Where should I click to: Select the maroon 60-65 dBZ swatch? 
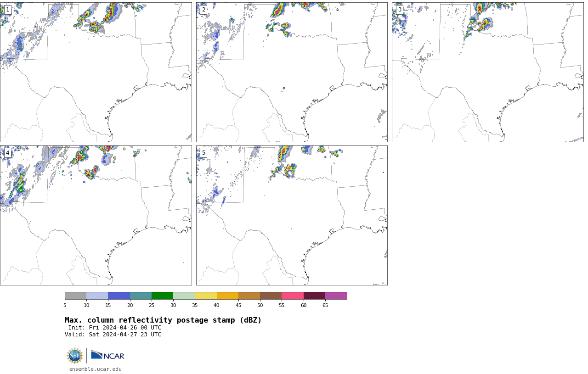click(314, 296)
